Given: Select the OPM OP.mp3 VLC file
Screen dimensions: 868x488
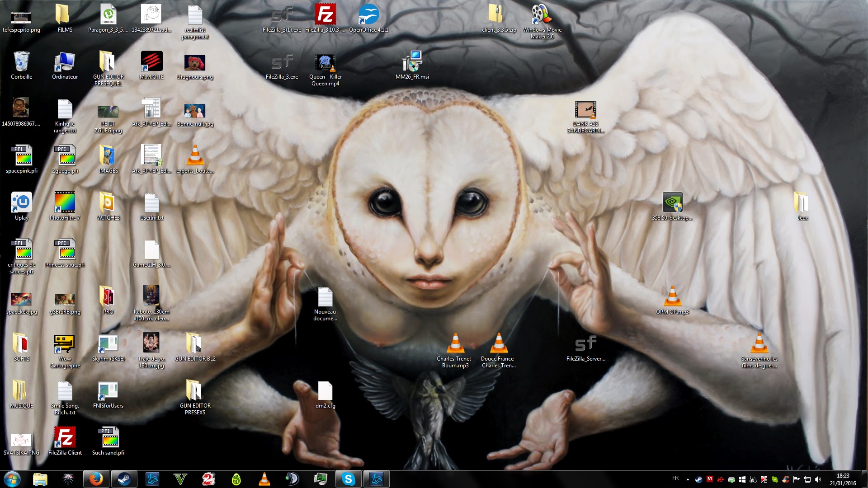Looking at the screenshot, I should [x=672, y=300].
